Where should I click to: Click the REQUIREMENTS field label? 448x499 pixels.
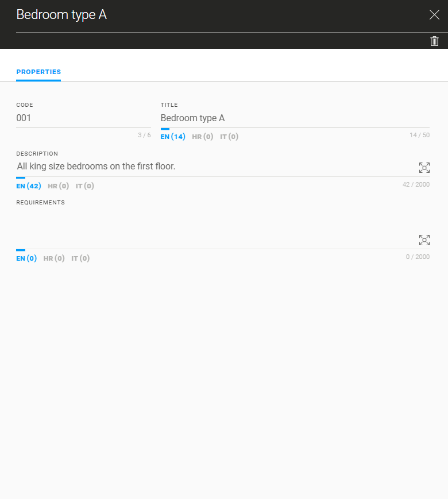(40, 202)
